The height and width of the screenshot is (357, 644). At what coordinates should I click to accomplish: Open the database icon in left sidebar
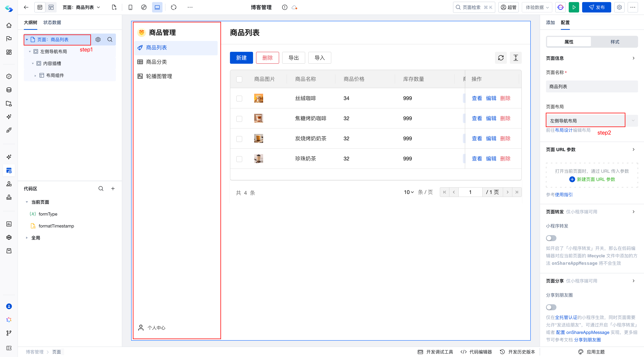pos(9,90)
